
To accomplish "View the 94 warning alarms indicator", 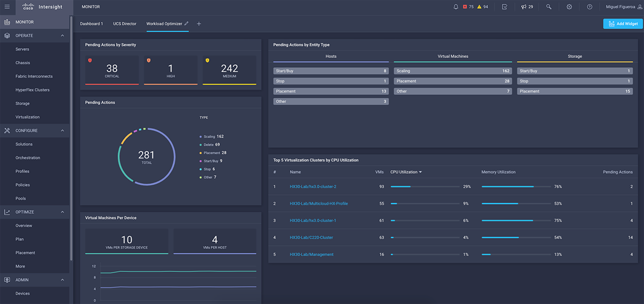I will coord(483,7).
